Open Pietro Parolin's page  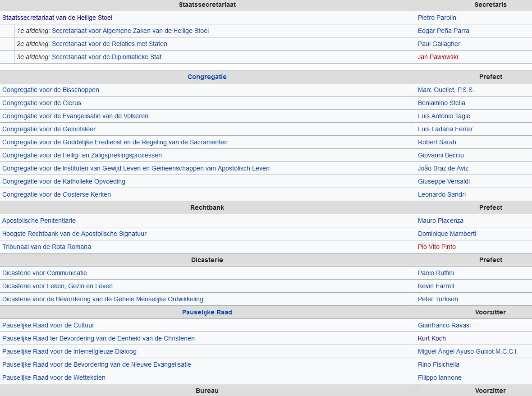437,18
